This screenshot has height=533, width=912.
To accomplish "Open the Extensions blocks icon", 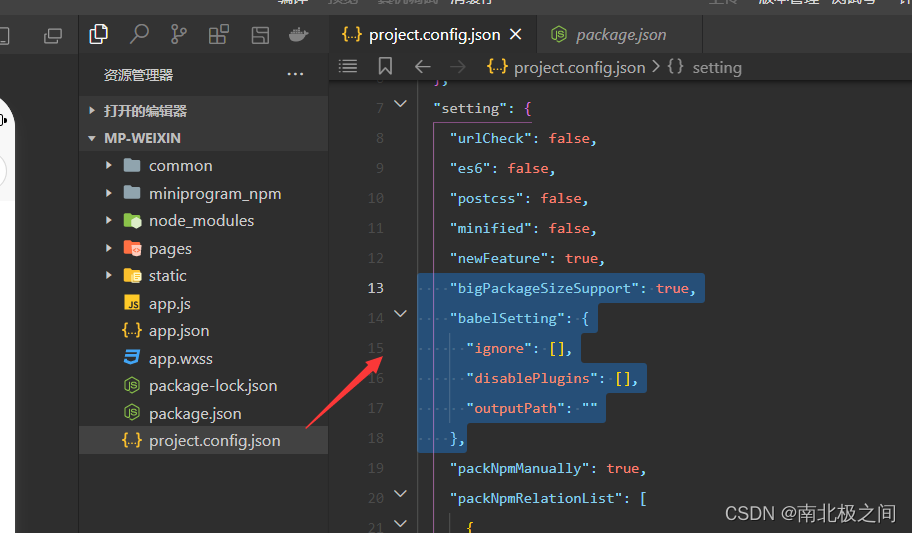I will tap(219, 35).
